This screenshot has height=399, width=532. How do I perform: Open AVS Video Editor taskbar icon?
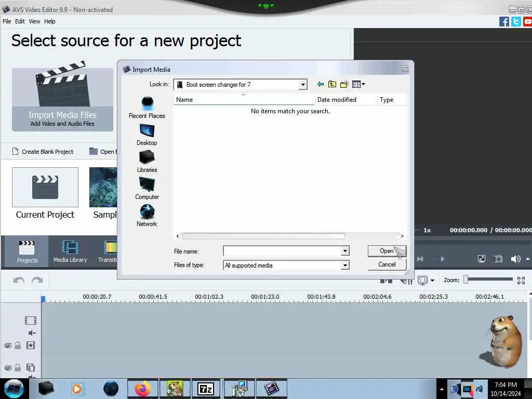(271, 389)
